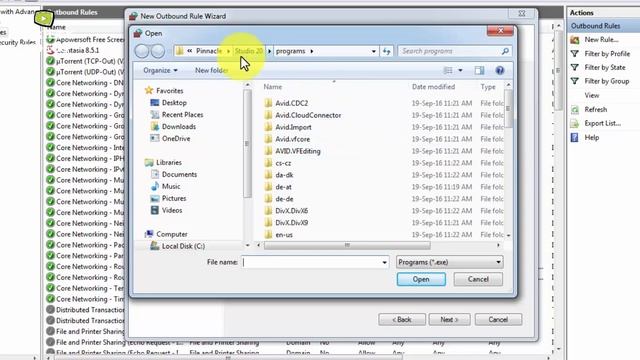This screenshot has height=360, width=640.
Task: Click the Open button
Action: [421, 279]
